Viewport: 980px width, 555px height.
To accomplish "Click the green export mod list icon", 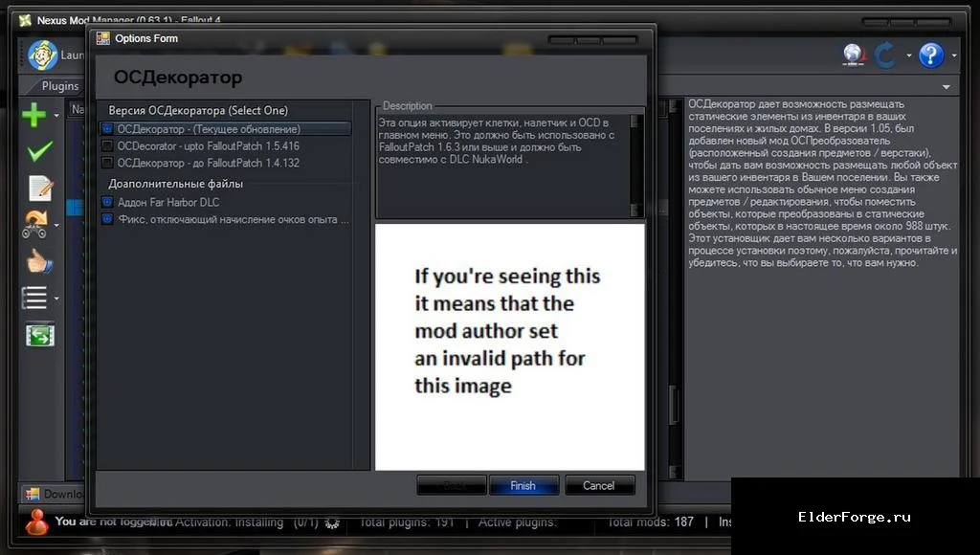I will click(x=40, y=335).
